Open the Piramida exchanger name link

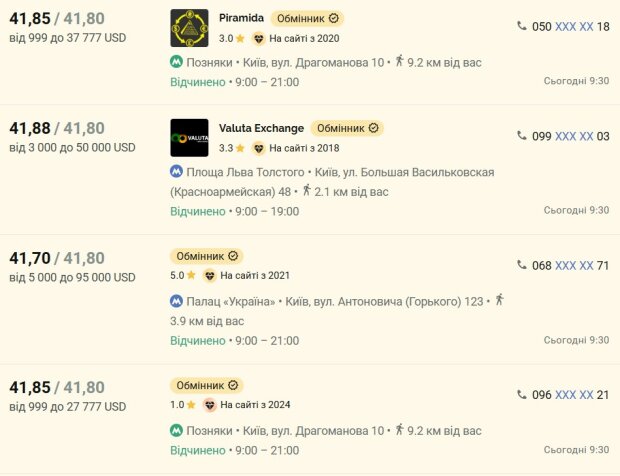click(x=241, y=18)
